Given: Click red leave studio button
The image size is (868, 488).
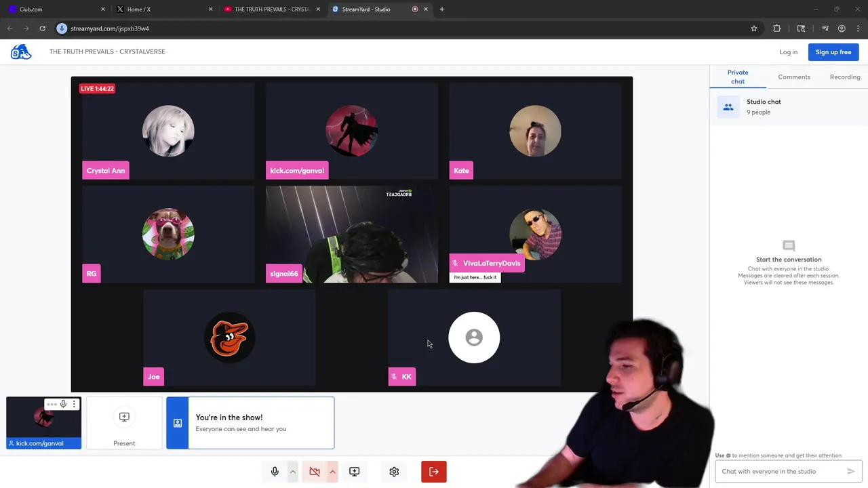Looking at the screenshot, I should 434,472.
